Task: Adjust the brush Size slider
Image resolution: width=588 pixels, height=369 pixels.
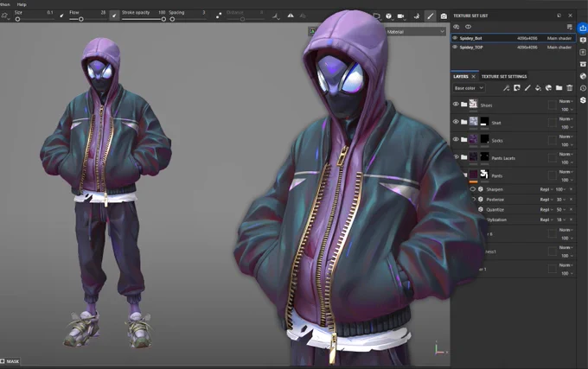Action: click(34, 19)
